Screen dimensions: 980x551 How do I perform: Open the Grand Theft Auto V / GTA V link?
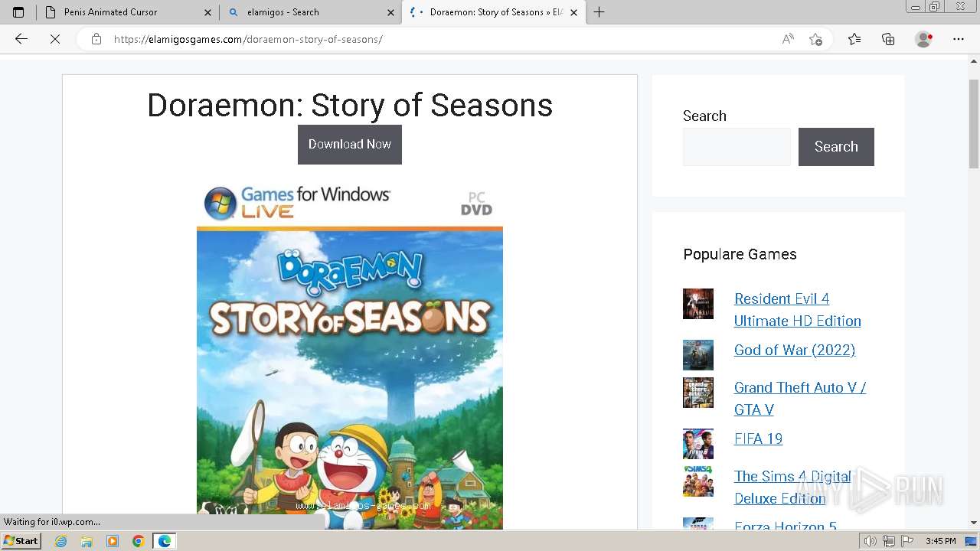799,399
